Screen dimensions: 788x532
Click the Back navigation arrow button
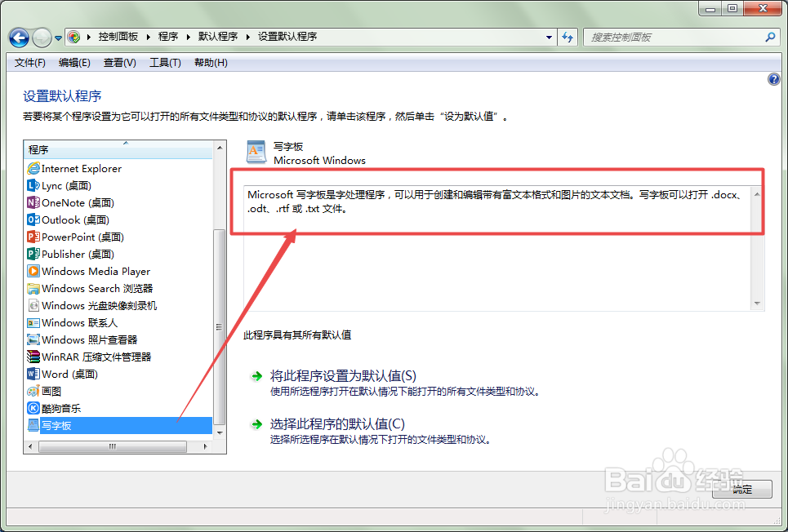pos(19,38)
